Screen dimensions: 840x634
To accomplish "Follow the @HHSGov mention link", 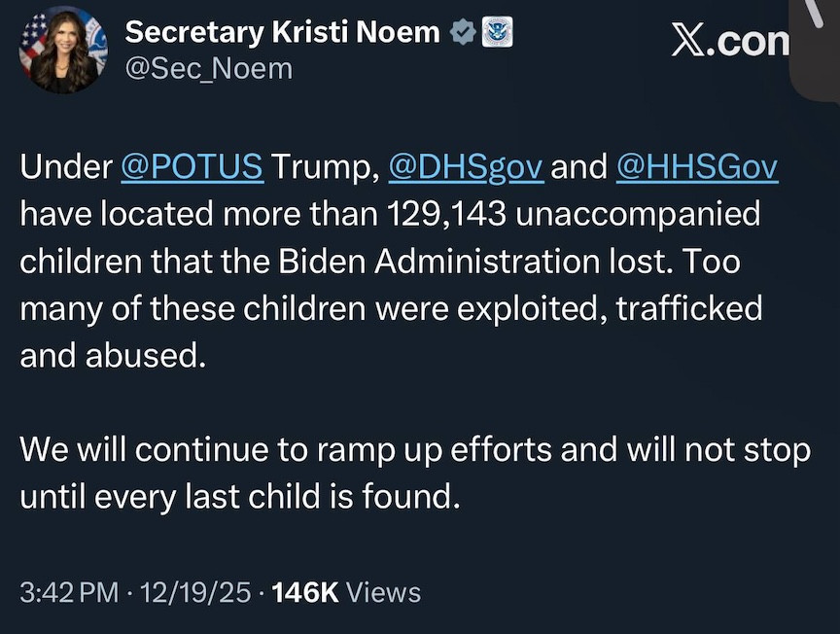I will (696, 166).
